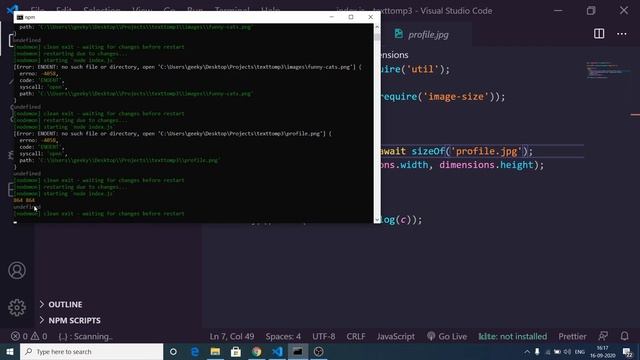Image resolution: width=640 pixels, height=360 pixels.
Task: Click Ln 7, Col 49 to go to line
Action: click(232, 336)
